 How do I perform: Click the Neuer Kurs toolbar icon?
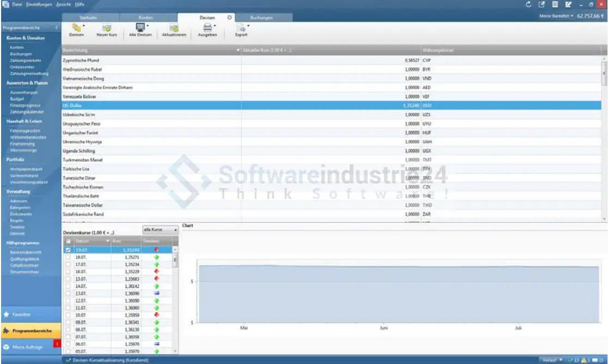coord(107,28)
